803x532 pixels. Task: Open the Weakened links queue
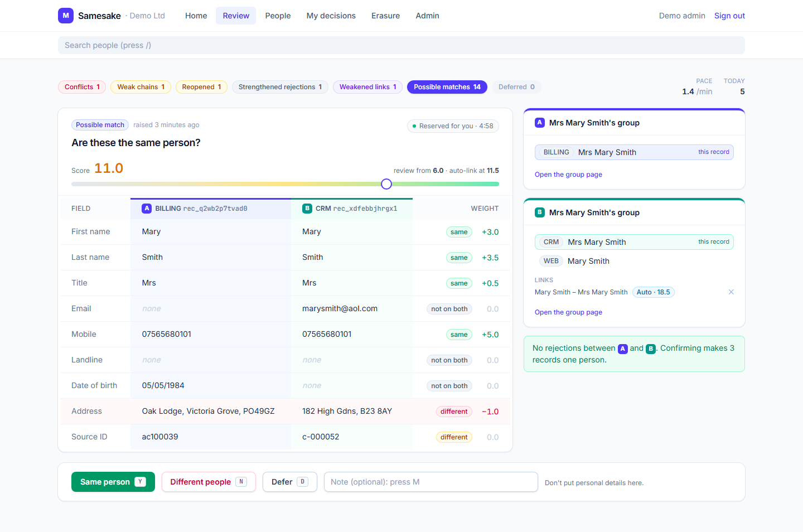367,87
